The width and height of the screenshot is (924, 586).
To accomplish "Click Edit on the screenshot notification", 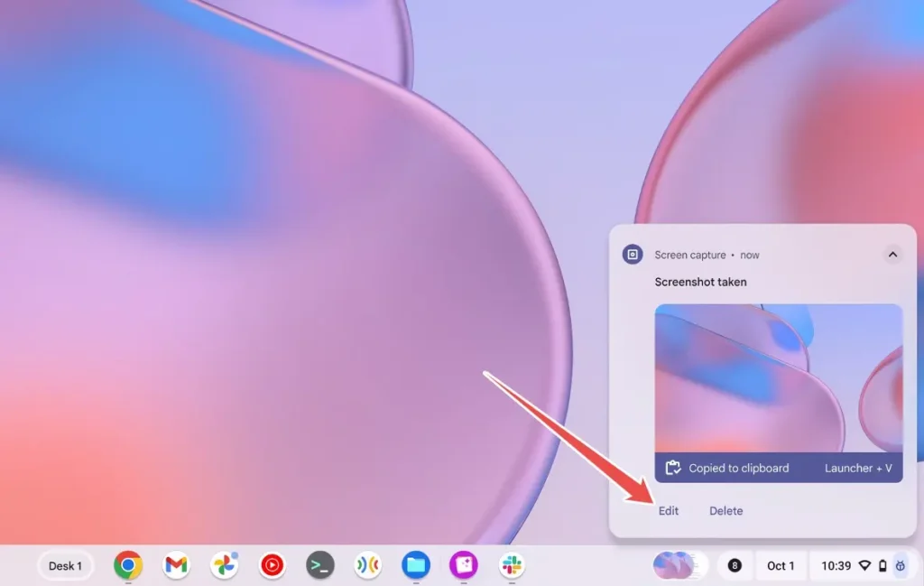I will [668, 511].
